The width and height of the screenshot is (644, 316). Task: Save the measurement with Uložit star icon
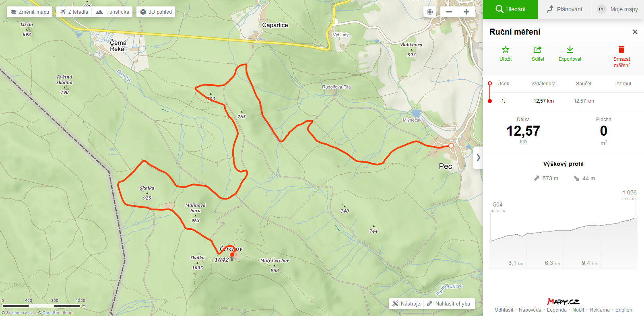coord(506,50)
